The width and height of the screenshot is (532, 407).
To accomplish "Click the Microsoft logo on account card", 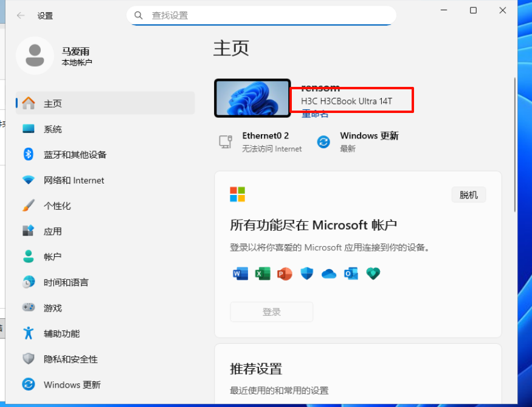I will tap(238, 194).
